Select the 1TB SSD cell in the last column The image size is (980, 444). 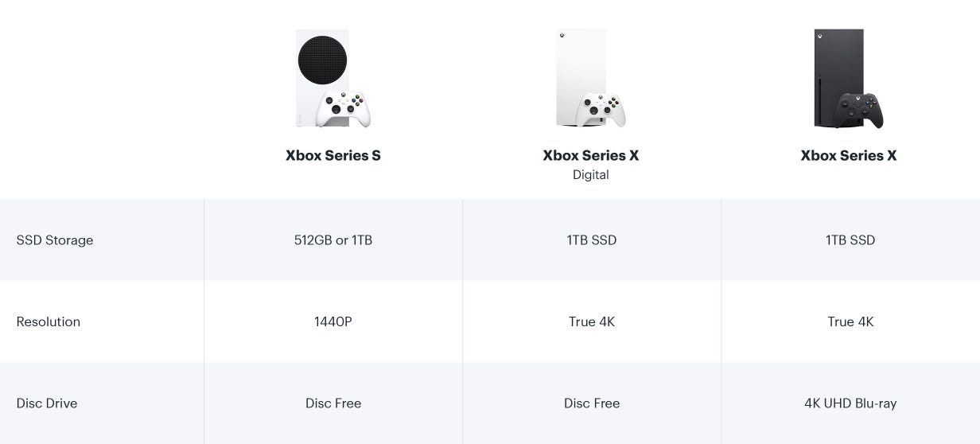pos(850,240)
